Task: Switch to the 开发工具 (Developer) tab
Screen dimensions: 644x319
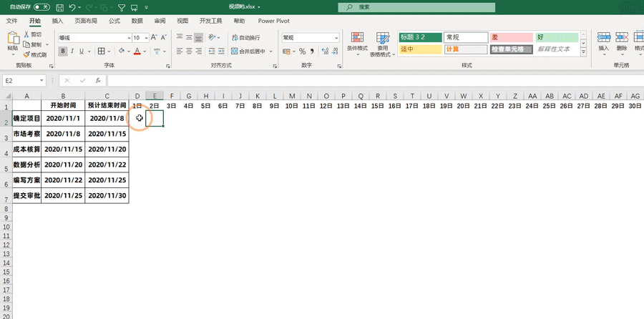Action: pyautogui.click(x=210, y=21)
